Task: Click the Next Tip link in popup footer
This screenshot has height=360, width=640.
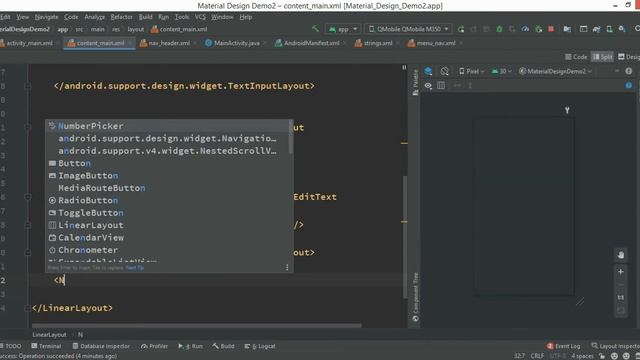Action: click(135, 268)
